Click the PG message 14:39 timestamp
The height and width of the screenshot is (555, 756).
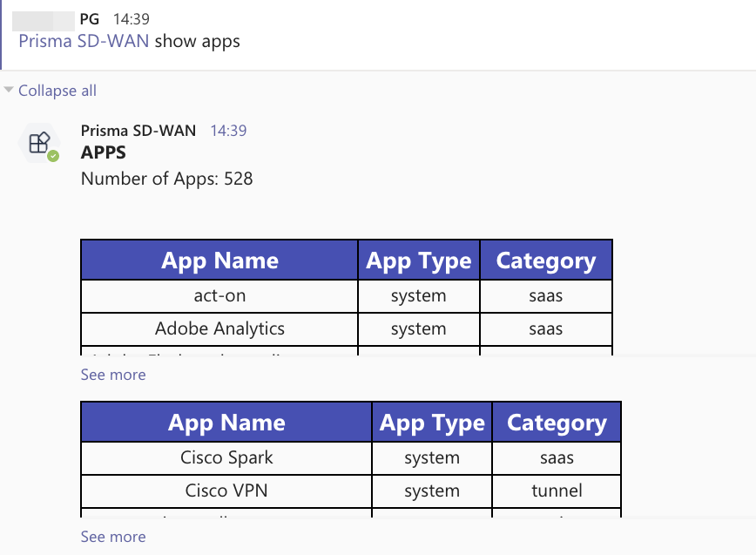tap(132, 17)
